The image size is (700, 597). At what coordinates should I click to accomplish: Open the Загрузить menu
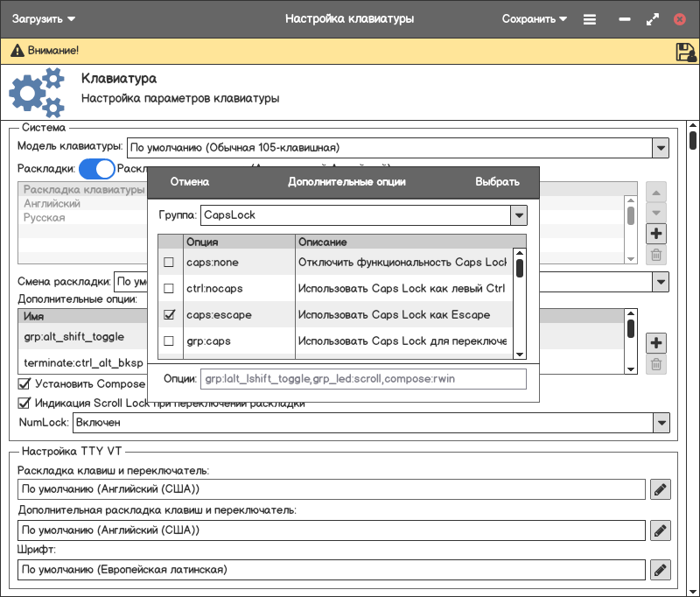tap(43, 18)
